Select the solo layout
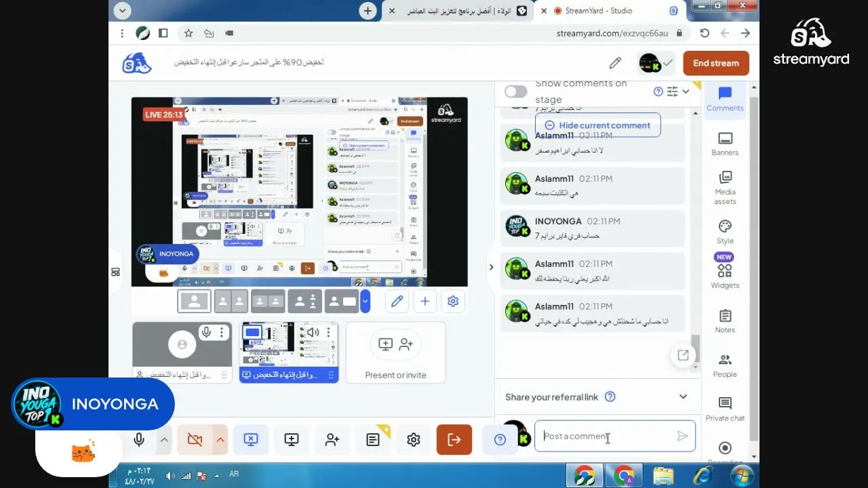 (194, 301)
